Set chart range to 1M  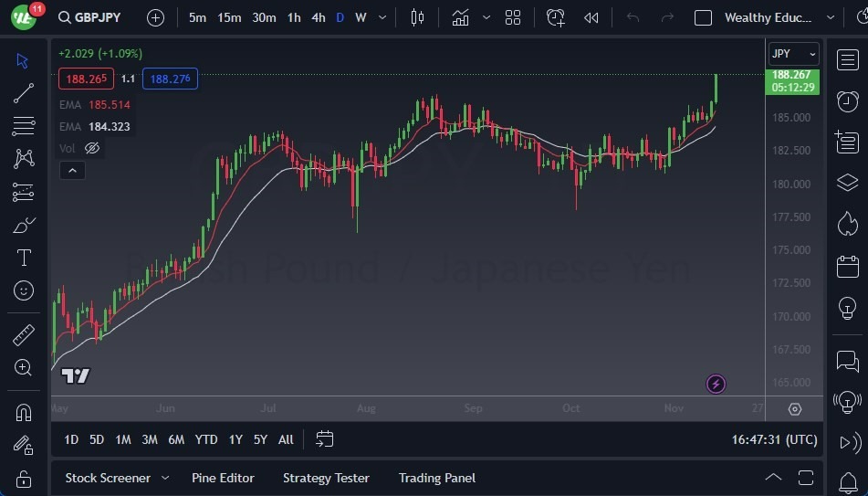[123, 439]
